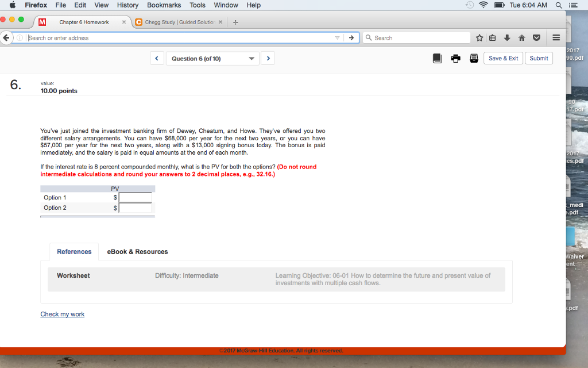Click the Difficulty: Intermediate text
The image size is (588, 368).
pyautogui.click(x=187, y=275)
